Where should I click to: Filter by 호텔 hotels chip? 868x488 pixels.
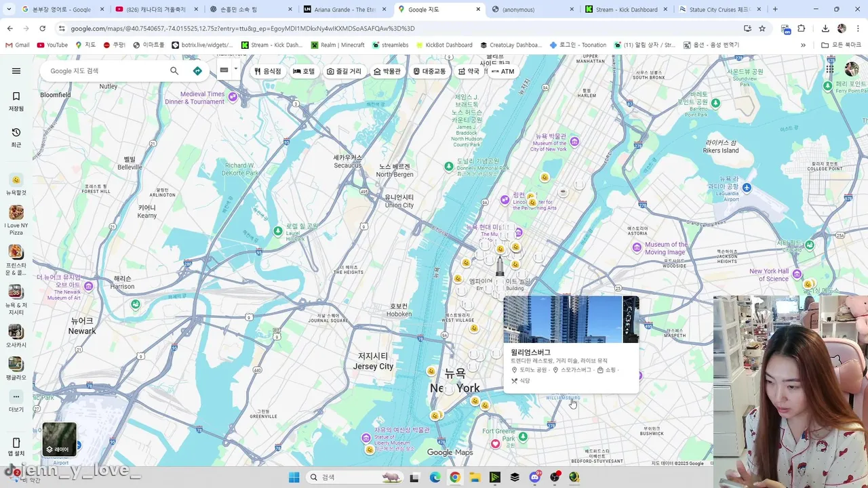pos(304,71)
